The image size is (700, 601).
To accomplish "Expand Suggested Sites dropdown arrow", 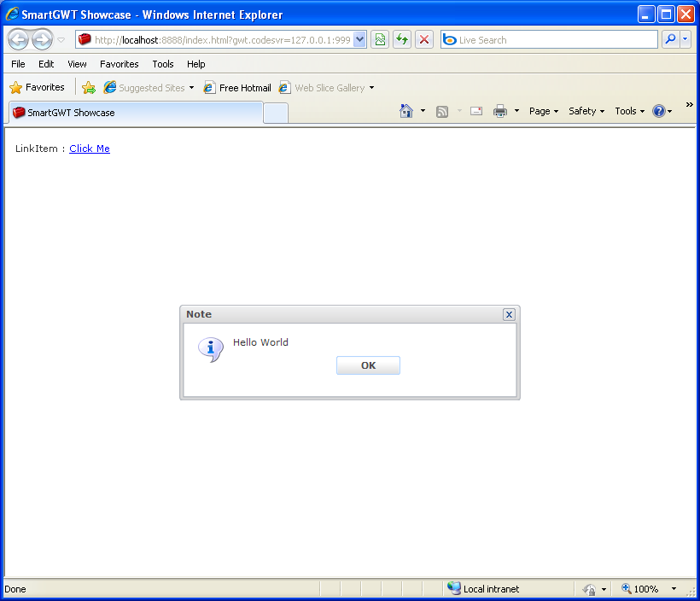I will 191,88.
